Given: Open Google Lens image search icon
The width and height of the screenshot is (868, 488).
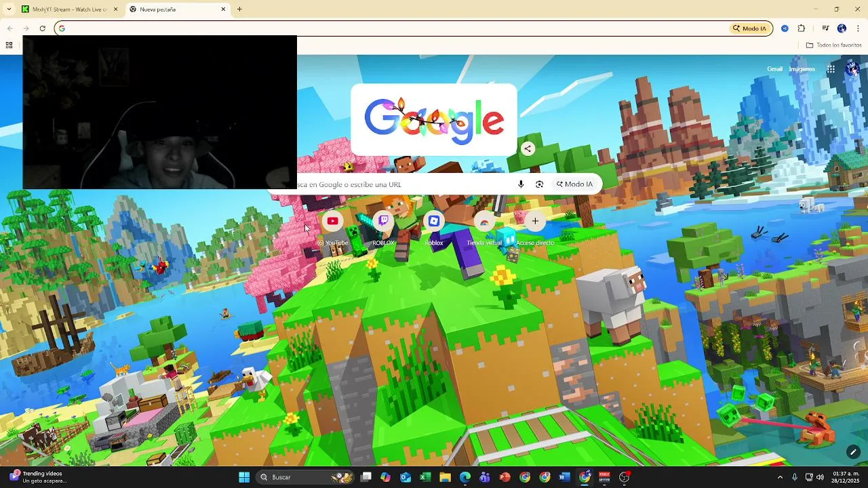Looking at the screenshot, I should tap(540, 184).
